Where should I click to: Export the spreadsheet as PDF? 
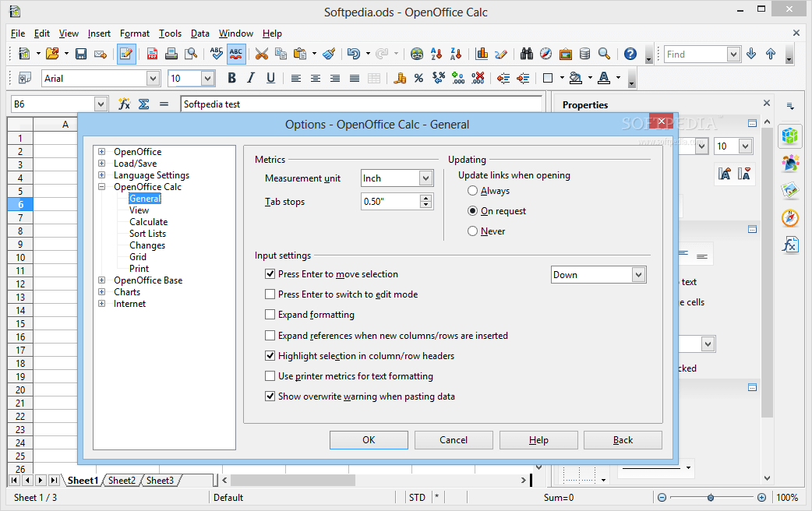pos(152,54)
